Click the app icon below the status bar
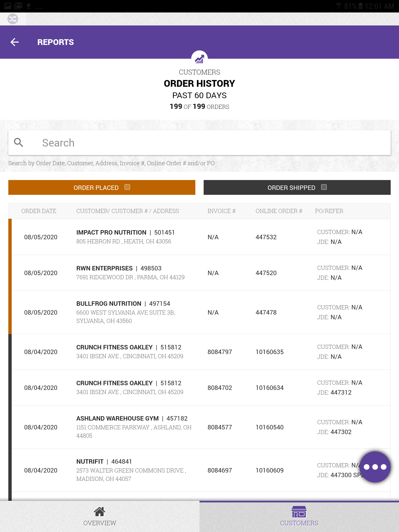Screen dimensions: 399x532 [x=13, y=19]
